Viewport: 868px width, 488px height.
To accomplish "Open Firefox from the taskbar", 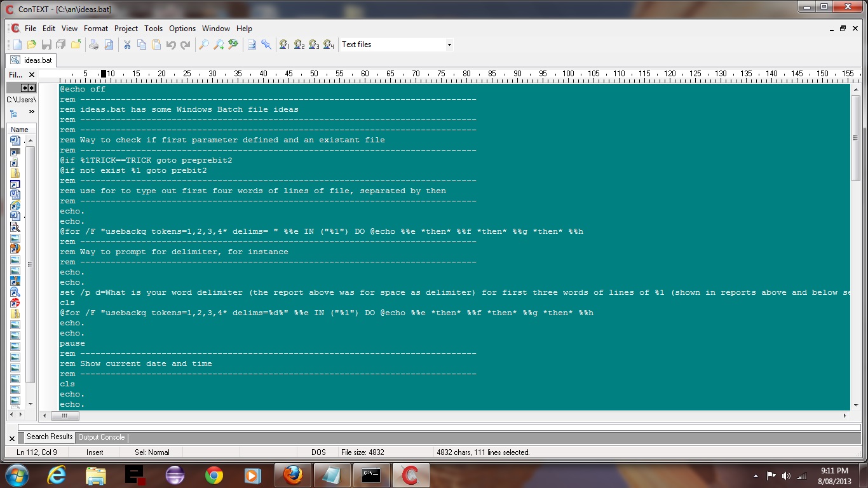I will point(293,475).
